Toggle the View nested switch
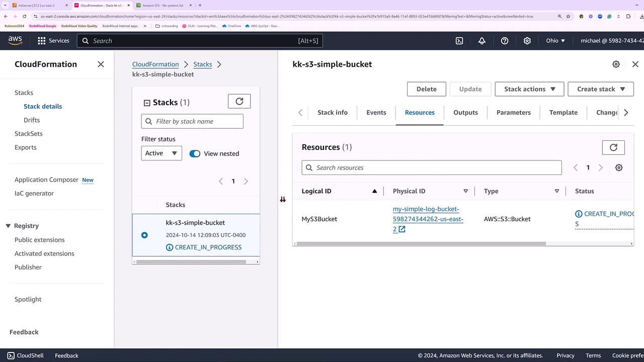This screenshot has width=644, height=362. tap(195, 154)
